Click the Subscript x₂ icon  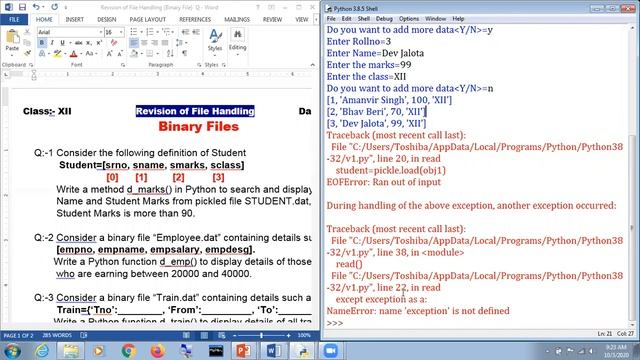(x=89, y=43)
